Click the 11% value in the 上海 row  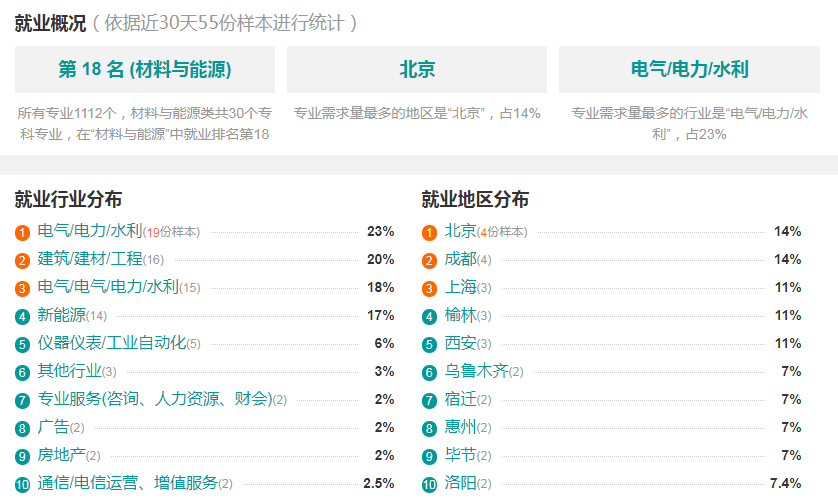(x=788, y=287)
